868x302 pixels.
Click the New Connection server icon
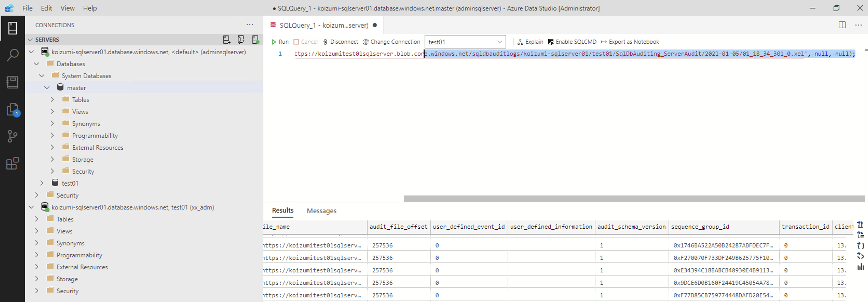click(x=226, y=40)
